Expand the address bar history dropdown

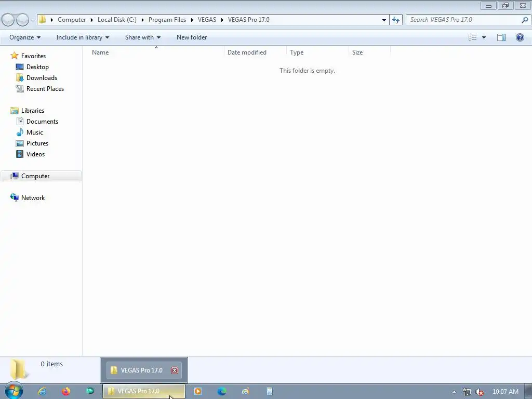(x=384, y=20)
